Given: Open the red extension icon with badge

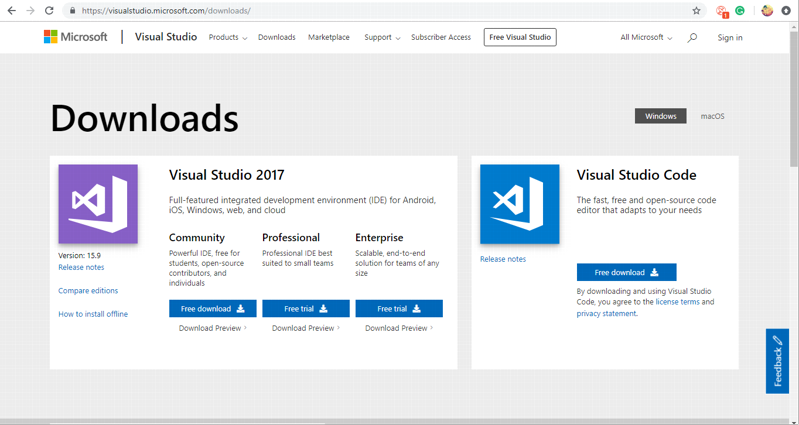Looking at the screenshot, I should pos(722,11).
